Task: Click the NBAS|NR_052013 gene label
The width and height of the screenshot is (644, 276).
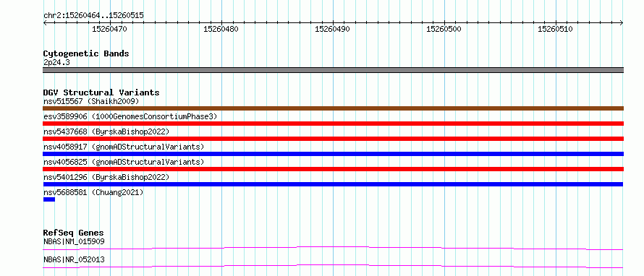Action: [74, 259]
